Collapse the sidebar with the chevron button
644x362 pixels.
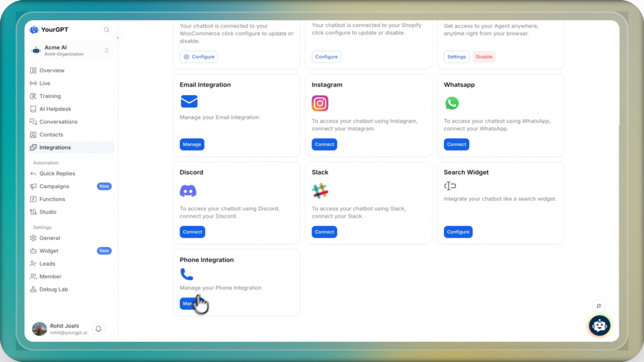click(x=117, y=38)
